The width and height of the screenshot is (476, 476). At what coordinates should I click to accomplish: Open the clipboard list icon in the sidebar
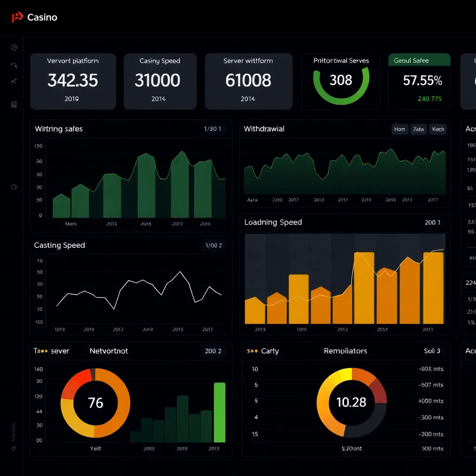[14, 104]
